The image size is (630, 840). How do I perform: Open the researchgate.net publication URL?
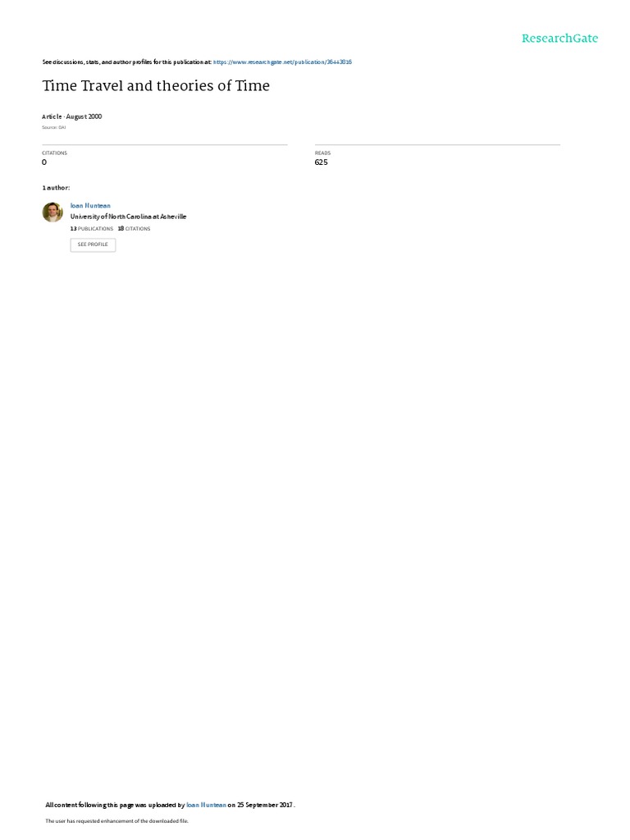coord(282,62)
